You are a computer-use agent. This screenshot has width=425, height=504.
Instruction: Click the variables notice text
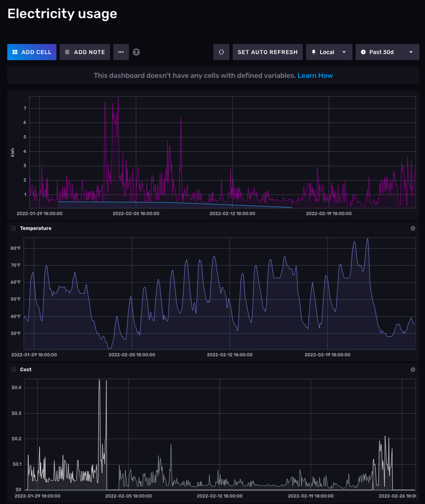195,75
